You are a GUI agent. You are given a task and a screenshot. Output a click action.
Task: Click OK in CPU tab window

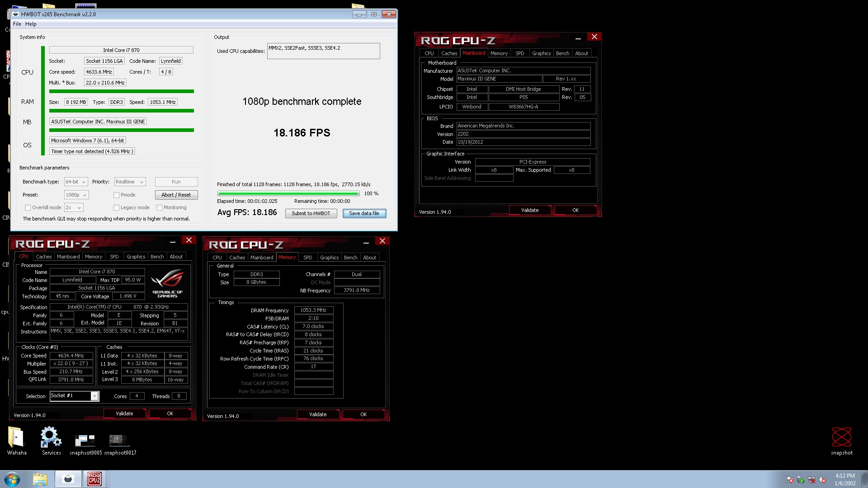[170, 413]
